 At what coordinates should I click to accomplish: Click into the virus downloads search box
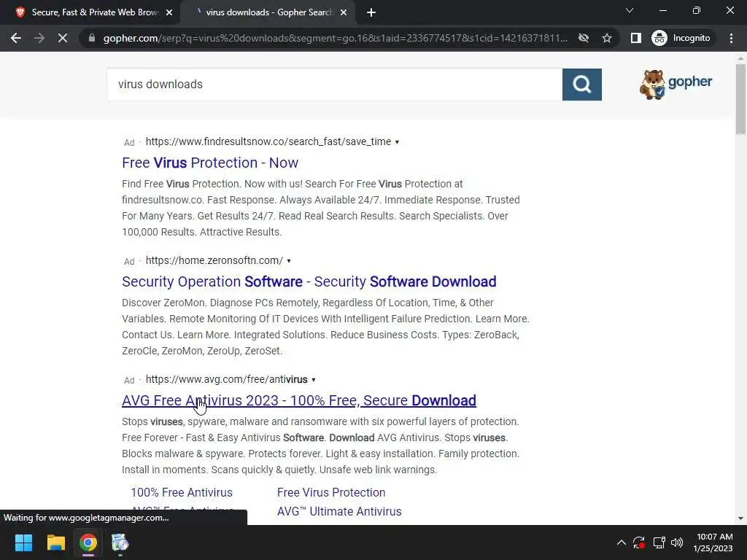(x=334, y=85)
